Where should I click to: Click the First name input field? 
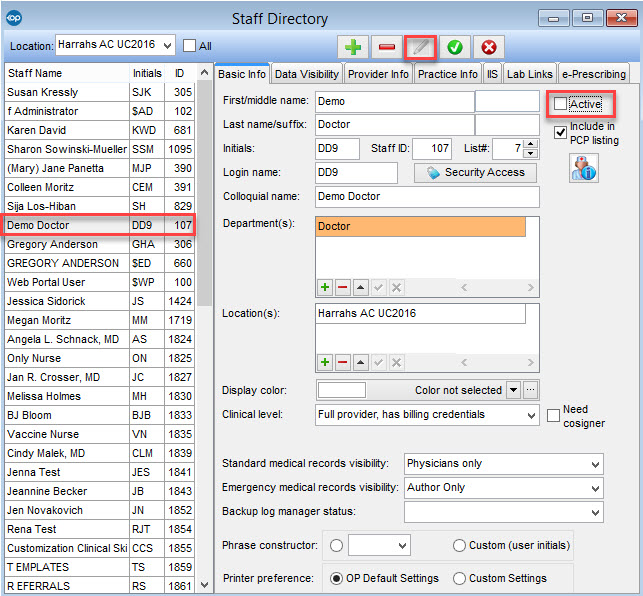tap(395, 101)
